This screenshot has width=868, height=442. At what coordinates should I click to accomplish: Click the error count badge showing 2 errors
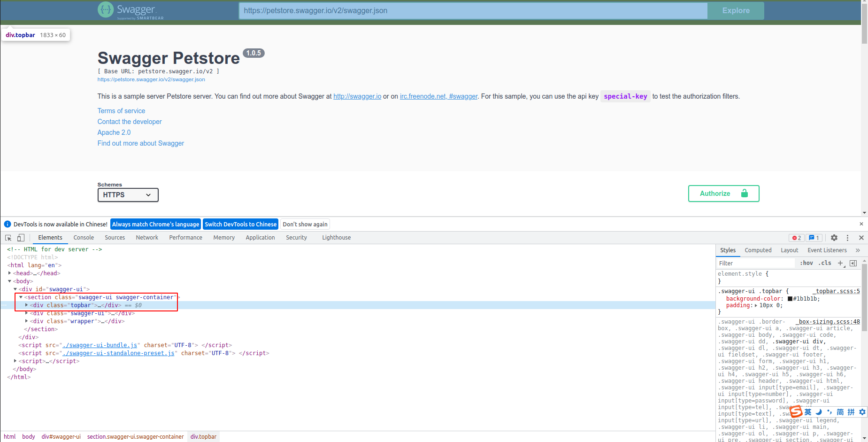[796, 238]
